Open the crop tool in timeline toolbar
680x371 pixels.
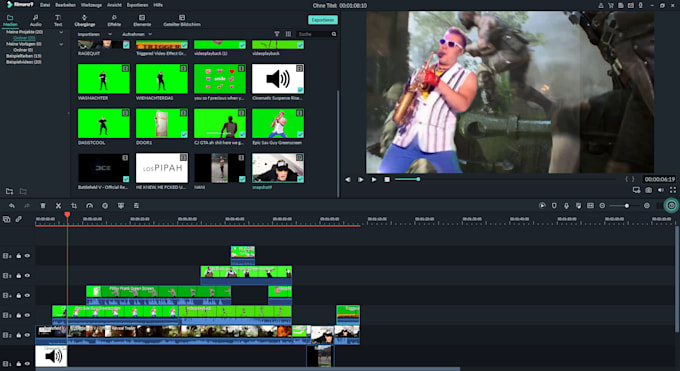tap(74, 206)
